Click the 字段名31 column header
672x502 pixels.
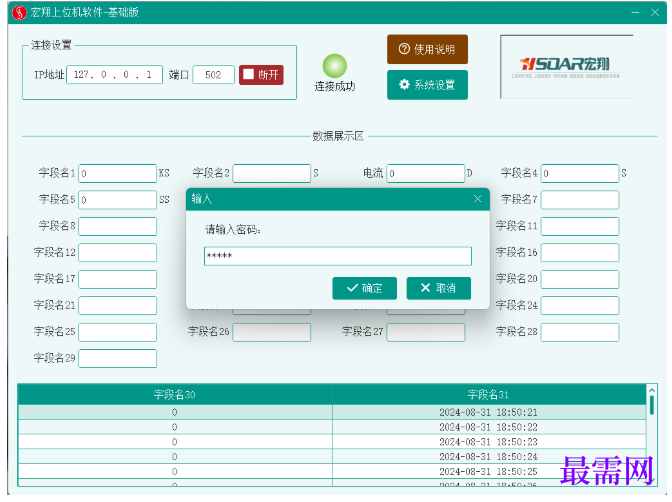[489, 394]
